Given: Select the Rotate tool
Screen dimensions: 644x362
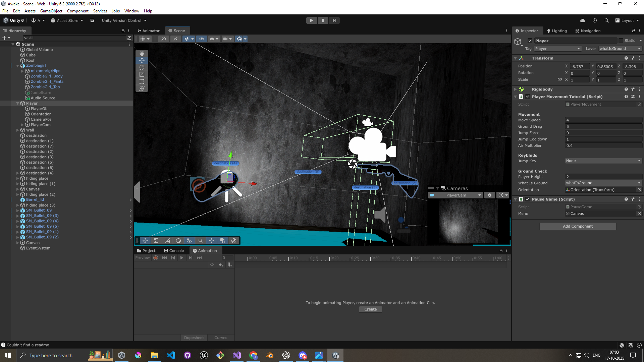Looking at the screenshot, I should [x=142, y=67].
